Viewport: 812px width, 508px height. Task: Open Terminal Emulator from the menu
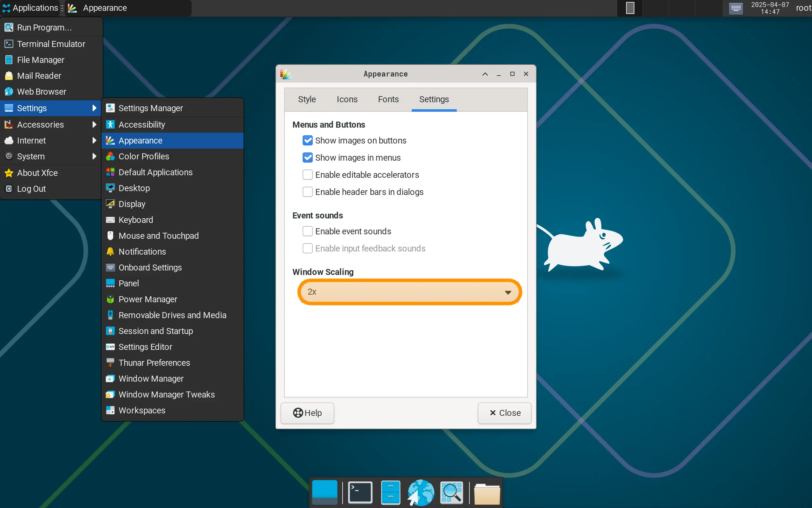point(51,44)
